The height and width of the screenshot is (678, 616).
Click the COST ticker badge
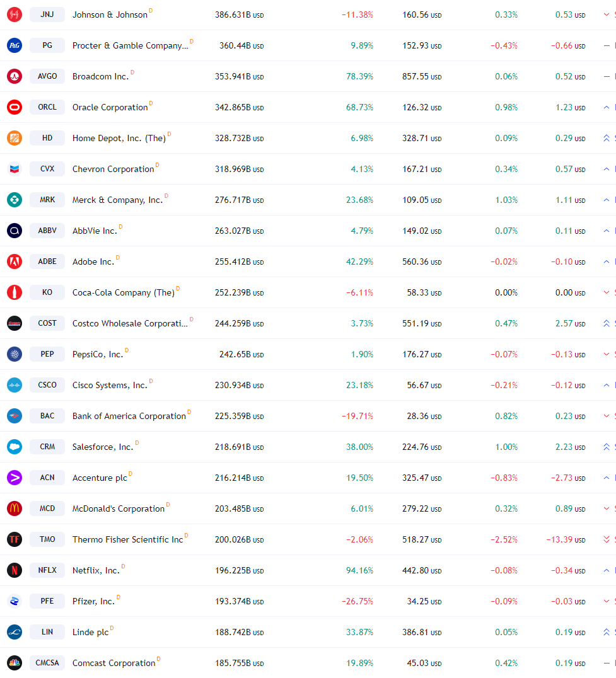click(x=47, y=323)
